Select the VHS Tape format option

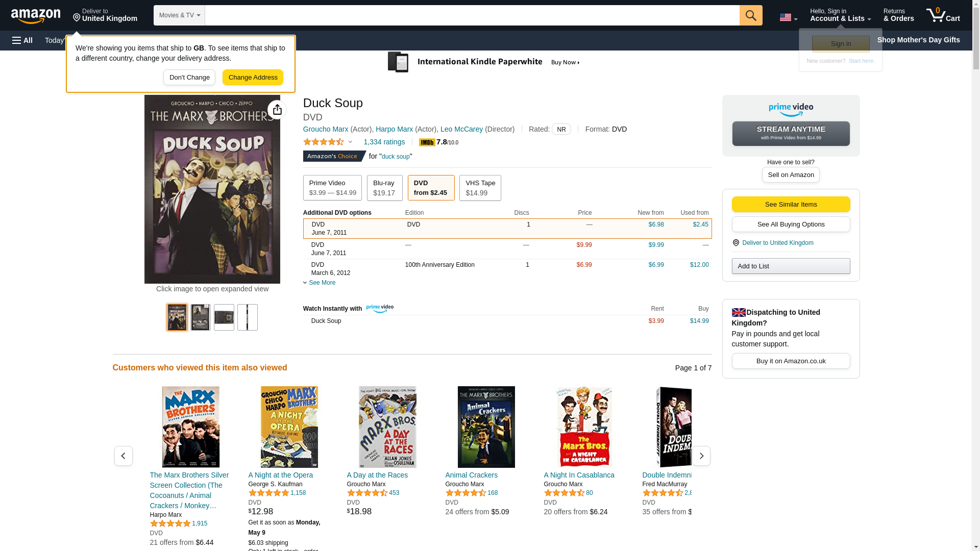[480, 188]
